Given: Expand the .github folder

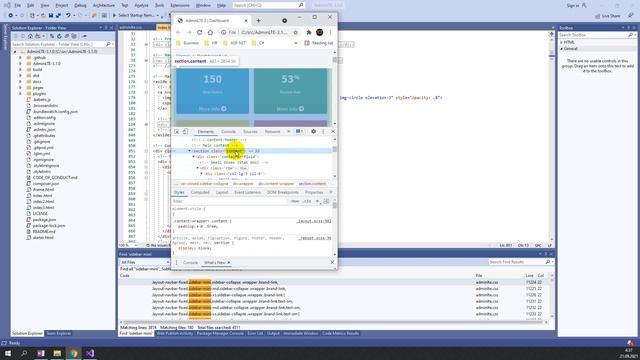Looking at the screenshot, I should (x=20, y=58).
